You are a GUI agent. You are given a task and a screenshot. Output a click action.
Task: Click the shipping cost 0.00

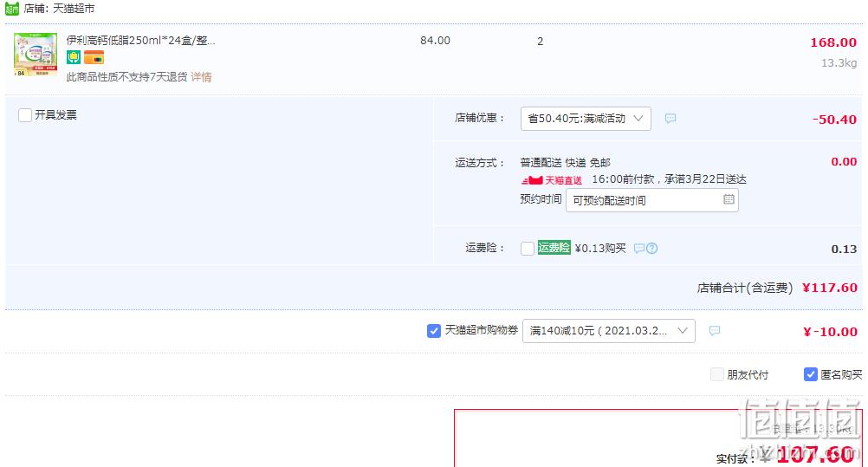tap(844, 162)
